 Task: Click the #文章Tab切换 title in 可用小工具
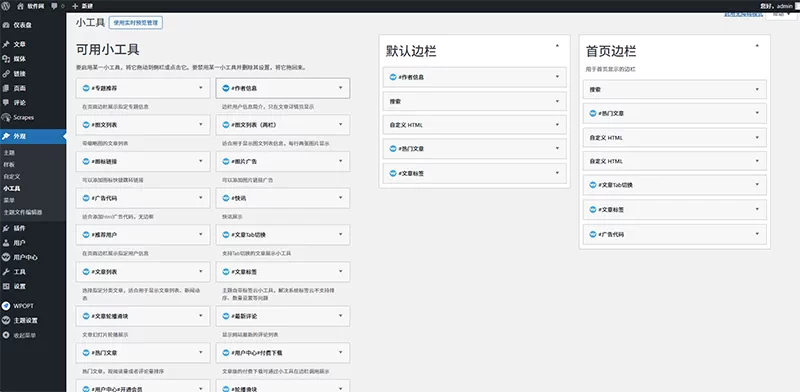pyautogui.click(x=248, y=235)
